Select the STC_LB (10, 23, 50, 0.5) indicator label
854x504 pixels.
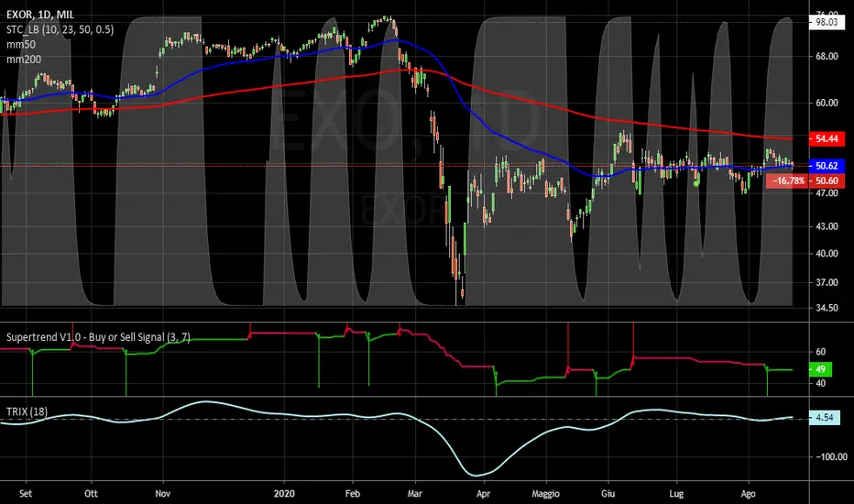[60, 29]
